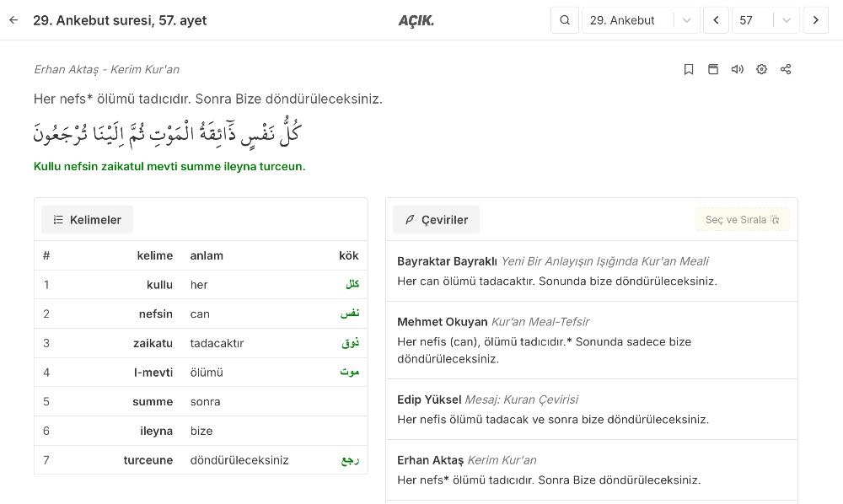Screen dimensions: 843x504
Task: Open the settings gear icon
Action: (x=762, y=69)
